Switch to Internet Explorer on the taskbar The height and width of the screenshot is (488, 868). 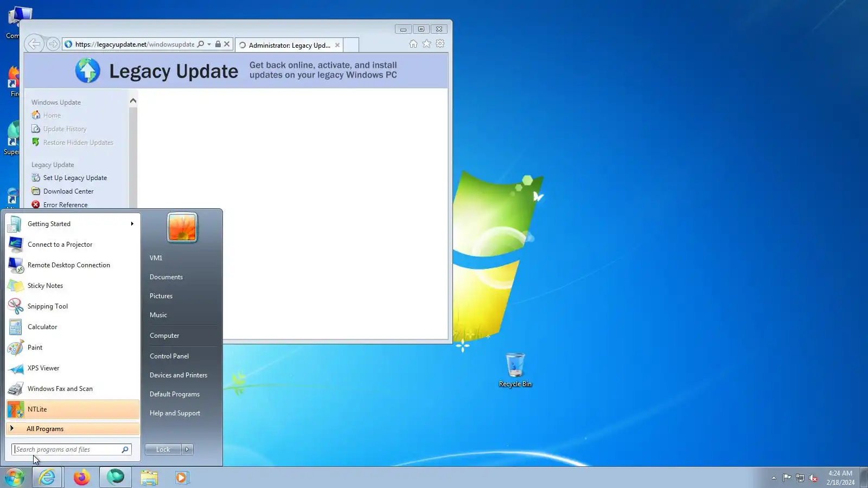(x=48, y=478)
